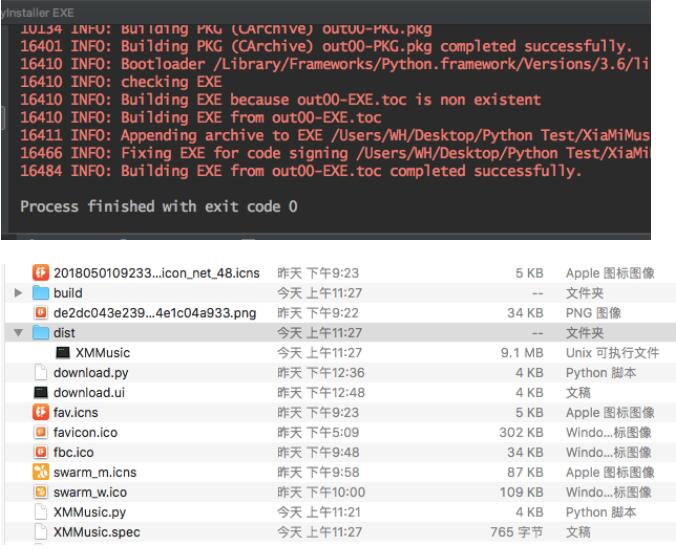
Task: Click the de2dc043e239 png file icon
Action: [x=41, y=313]
